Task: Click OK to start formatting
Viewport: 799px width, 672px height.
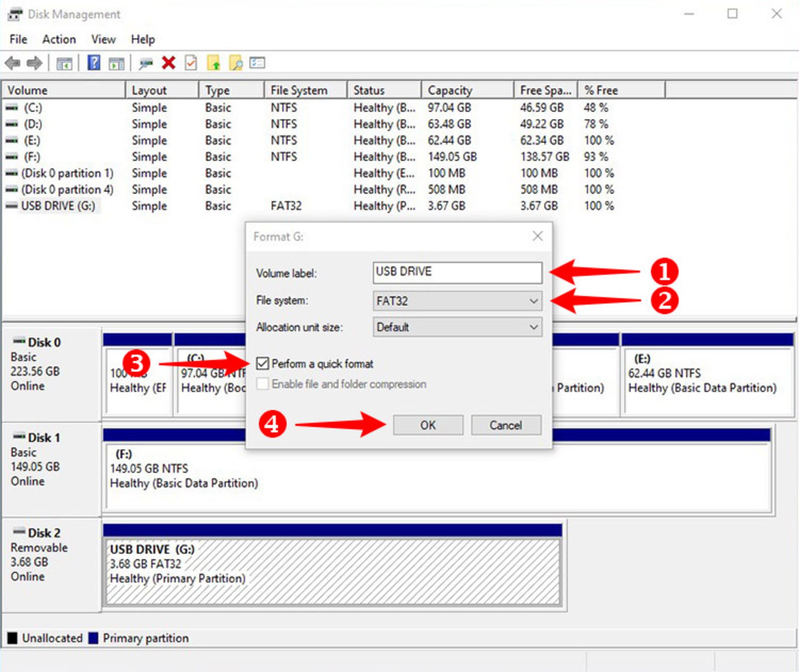Action: pos(428,425)
